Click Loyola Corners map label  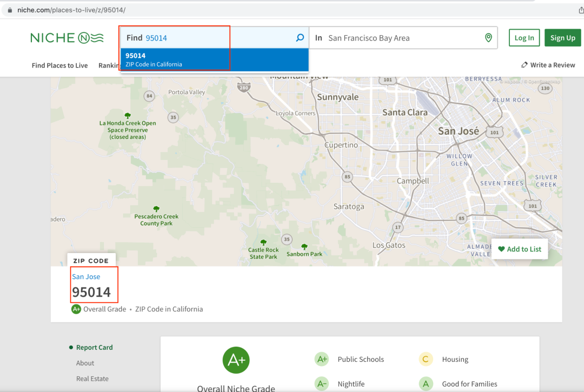[295, 113]
